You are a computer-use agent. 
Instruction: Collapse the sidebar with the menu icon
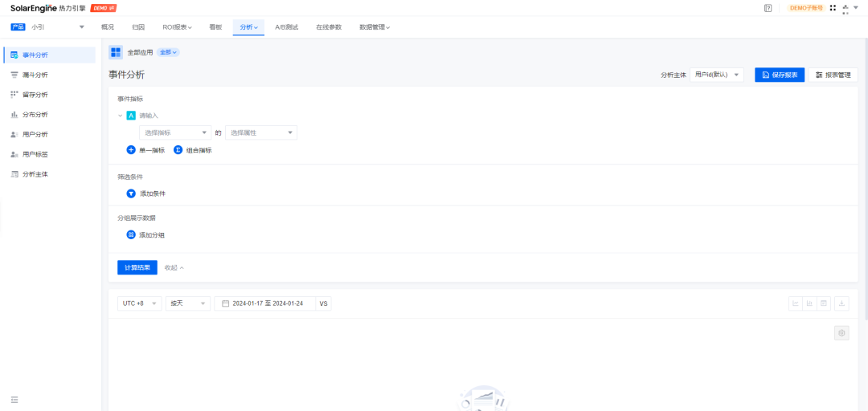(x=14, y=400)
